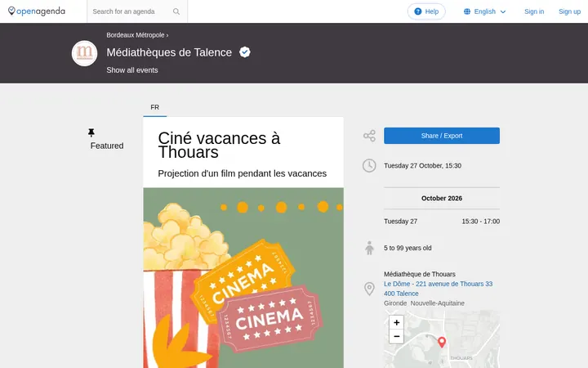
Task: Click the clock icon beside the date
Action: 369,165
